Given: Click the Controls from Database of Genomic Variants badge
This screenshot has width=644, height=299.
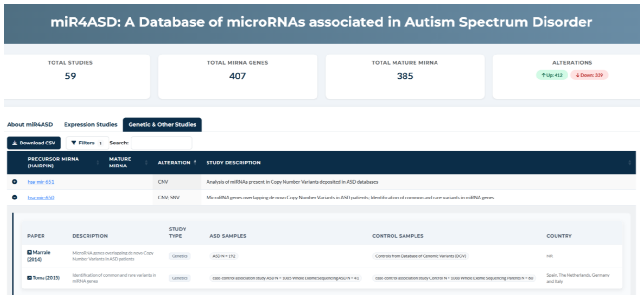Looking at the screenshot, I should coord(421,256).
